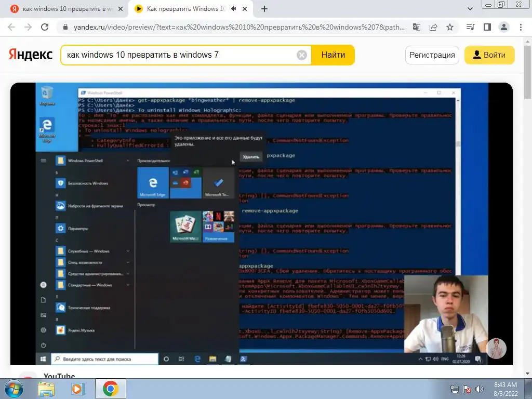In the video, click the Start rail settings gear
Image resolution: width=532 pixels, height=399 pixels.
click(x=44, y=330)
